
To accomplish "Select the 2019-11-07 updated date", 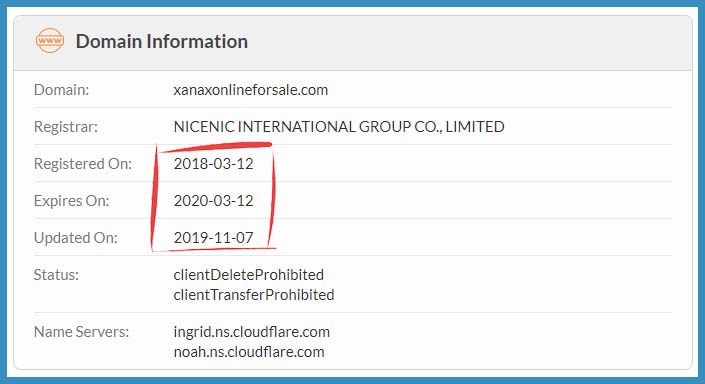I will 214,237.
